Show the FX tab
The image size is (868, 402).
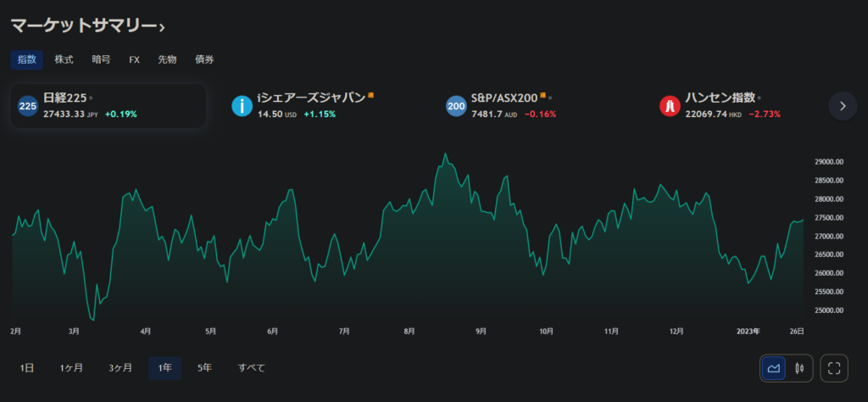134,59
